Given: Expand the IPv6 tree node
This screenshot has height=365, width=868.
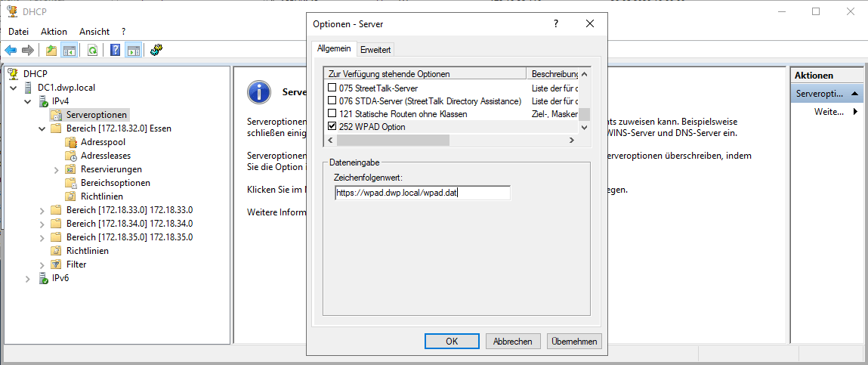Looking at the screenshot, I should tap(28, 278).
